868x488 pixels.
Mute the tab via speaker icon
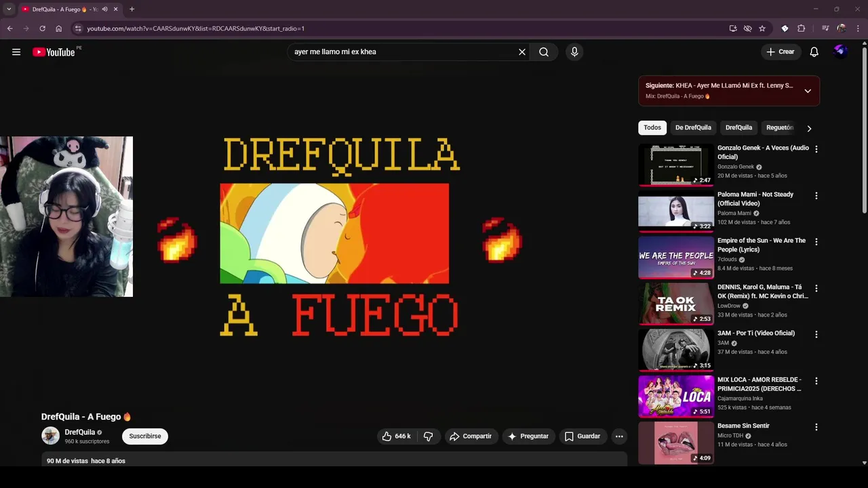coord(104,9)
